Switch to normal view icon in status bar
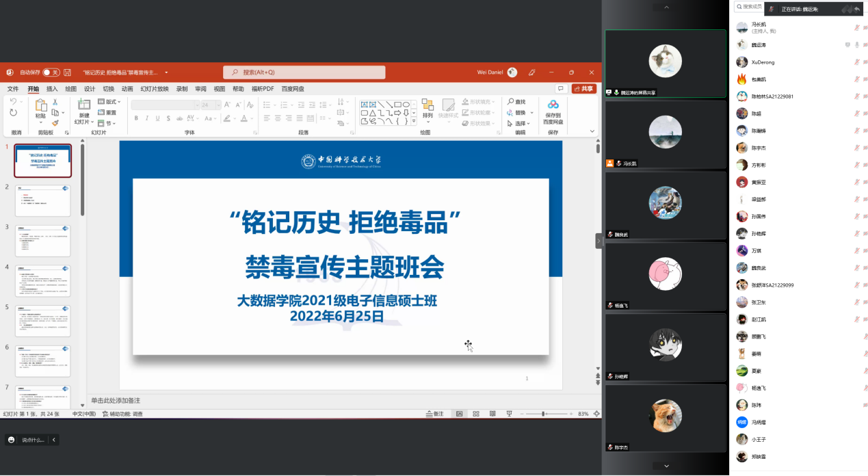Viewport: 868px width, 476px height. (x=459, y=414)
